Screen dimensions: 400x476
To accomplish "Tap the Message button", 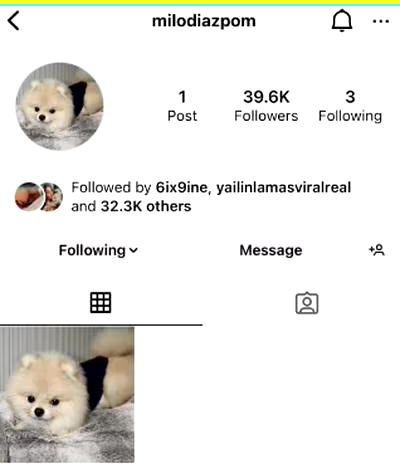I will [271, 250].
